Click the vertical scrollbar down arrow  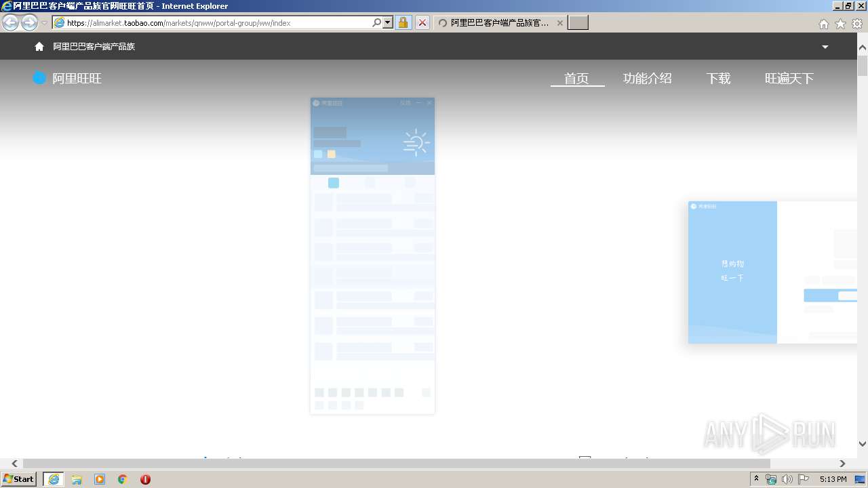863,444
